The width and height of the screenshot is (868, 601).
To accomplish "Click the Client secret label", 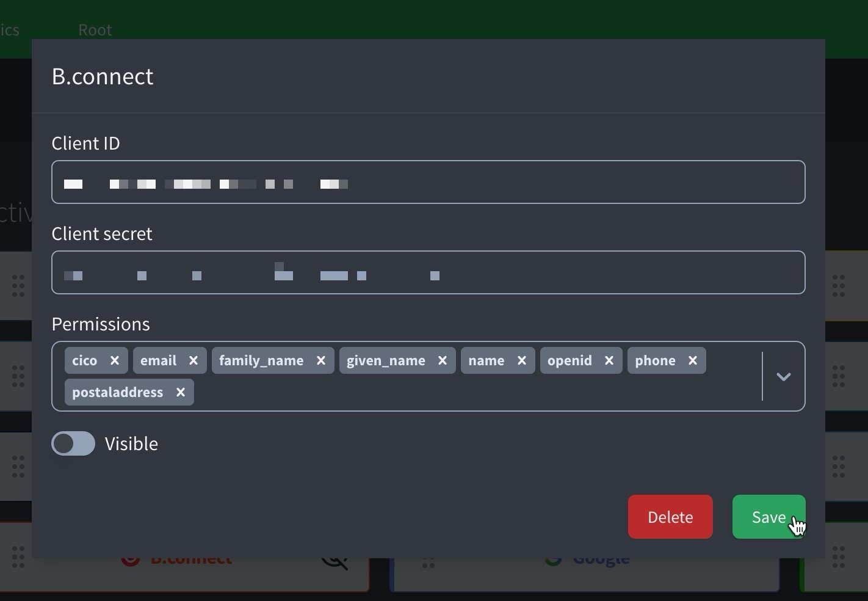I will tap(102, 233).
